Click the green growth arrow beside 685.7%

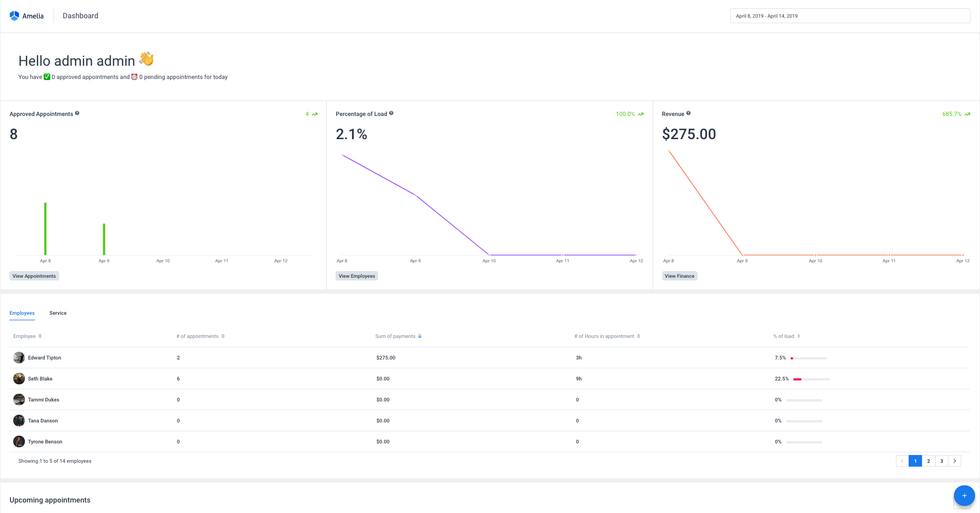point(967,114)
